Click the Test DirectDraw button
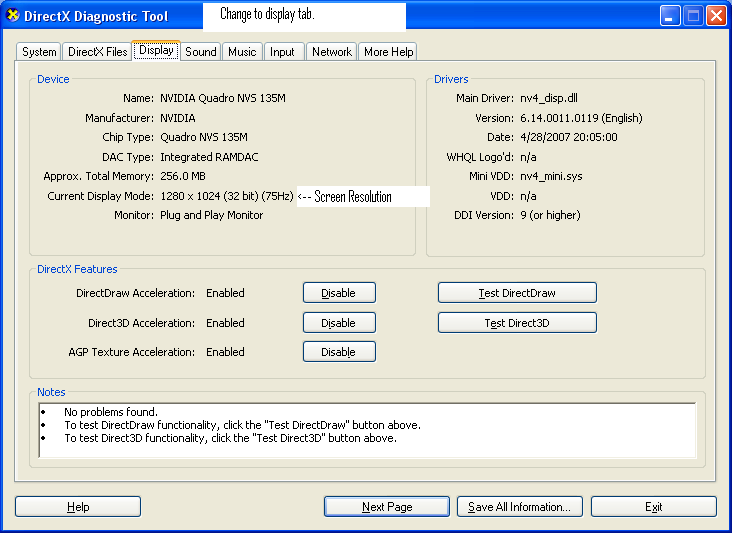Screen dimensions: 732x533 pos(517,293)
